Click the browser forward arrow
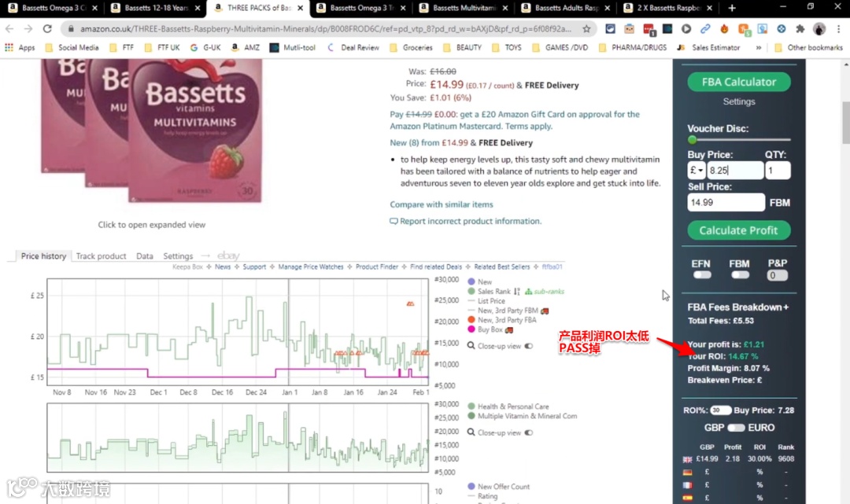The width and height of the screenshot is (850, 504). pos(28,28)
